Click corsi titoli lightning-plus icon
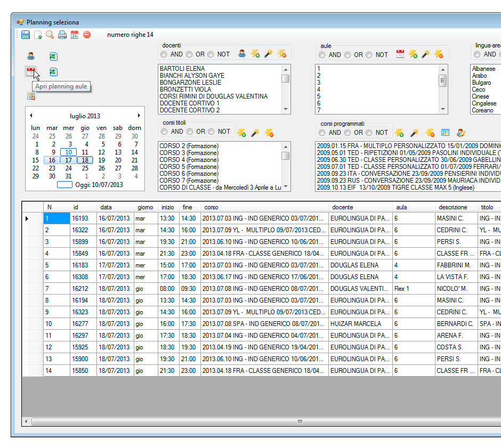 pyautogui.click(x=241, y=133)
